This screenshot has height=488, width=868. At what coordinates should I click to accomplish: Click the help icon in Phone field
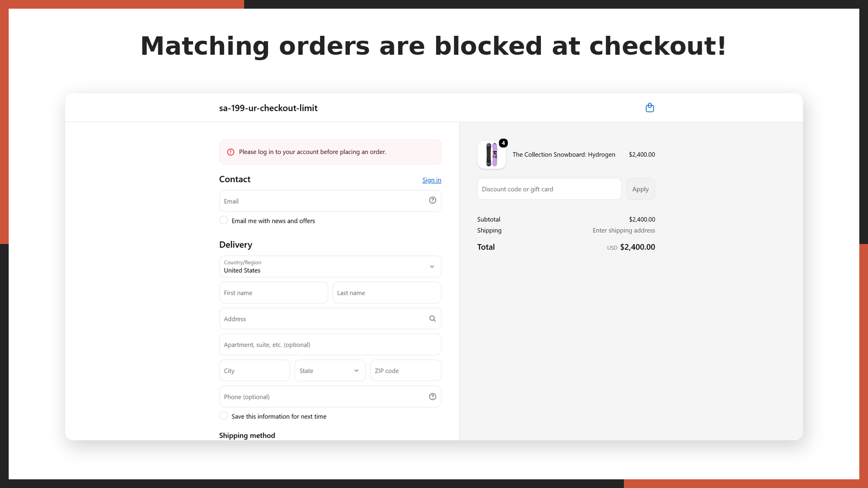[x=432, y=396]
